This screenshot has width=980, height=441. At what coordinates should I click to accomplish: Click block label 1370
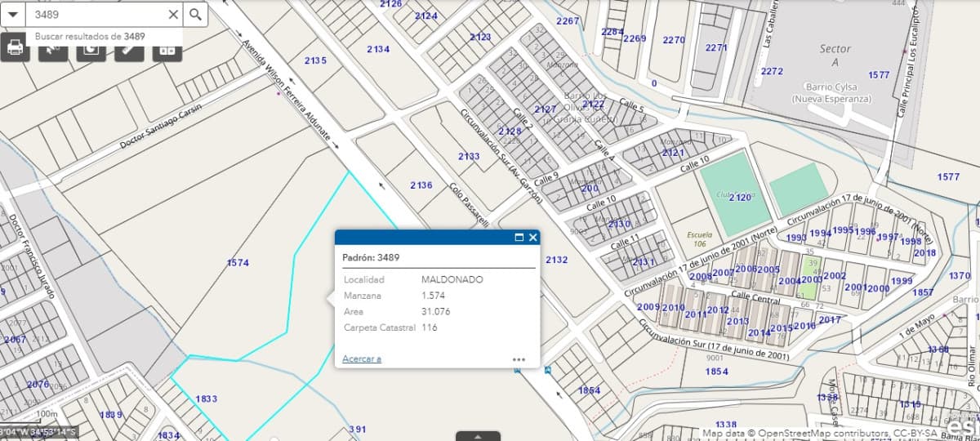pos(960,276)
